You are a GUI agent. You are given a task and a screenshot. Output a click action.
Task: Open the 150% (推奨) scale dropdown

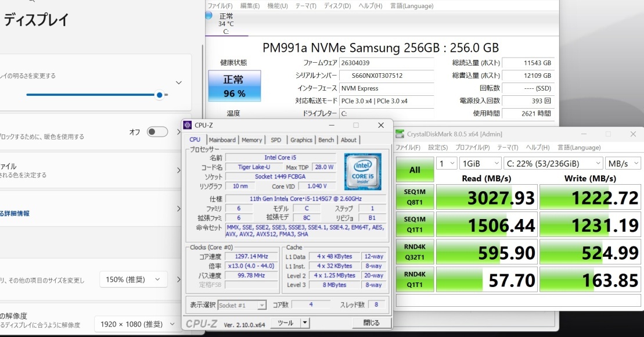133,279
